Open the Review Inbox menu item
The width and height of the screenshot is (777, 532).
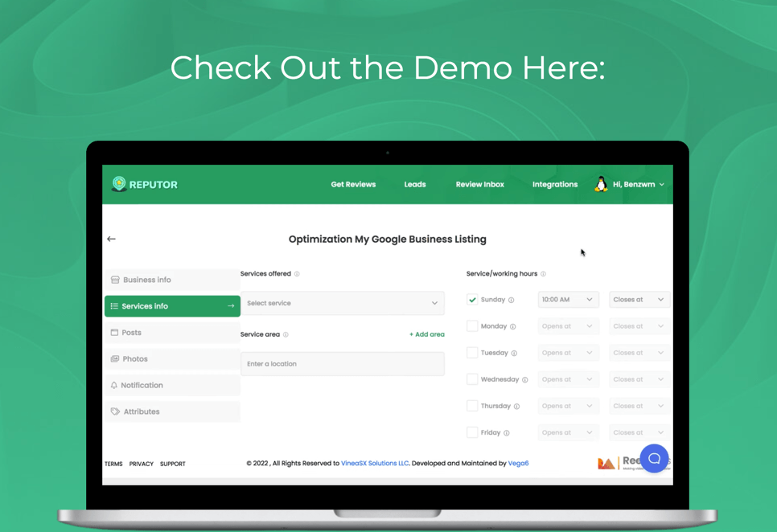tap(479, 185)
